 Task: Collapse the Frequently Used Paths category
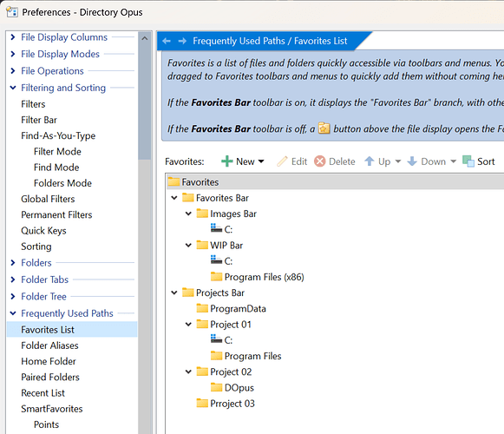pyautogui.click(x=13, y=313)
